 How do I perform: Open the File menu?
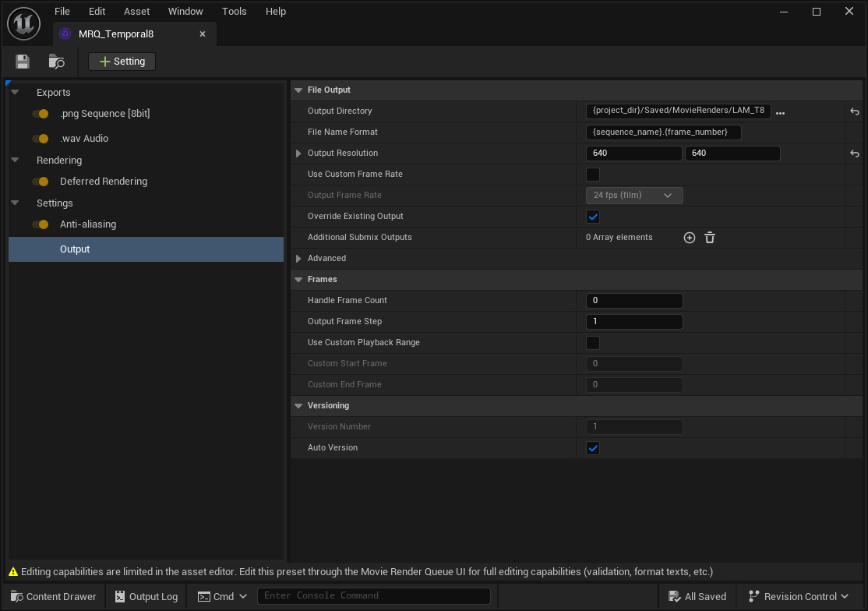62,11
